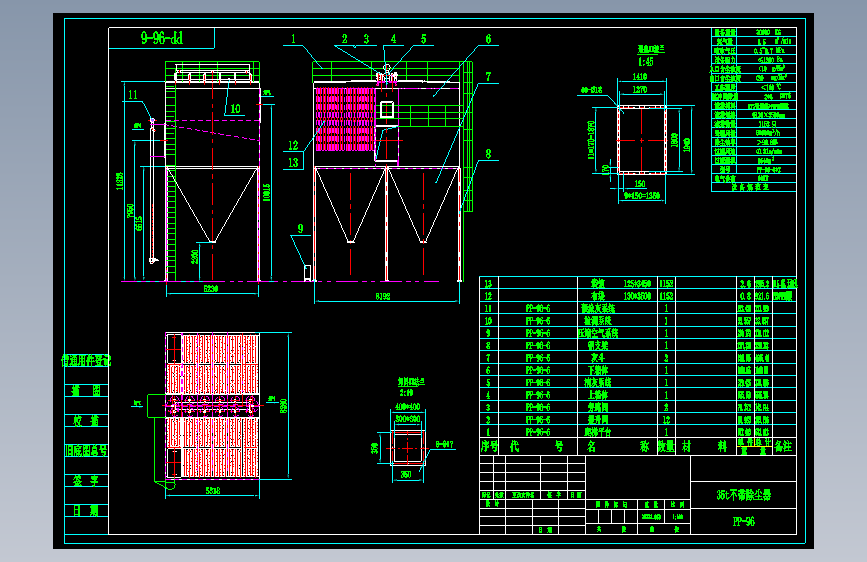Click the 9-96-dd drawing number box

(161, 38)
